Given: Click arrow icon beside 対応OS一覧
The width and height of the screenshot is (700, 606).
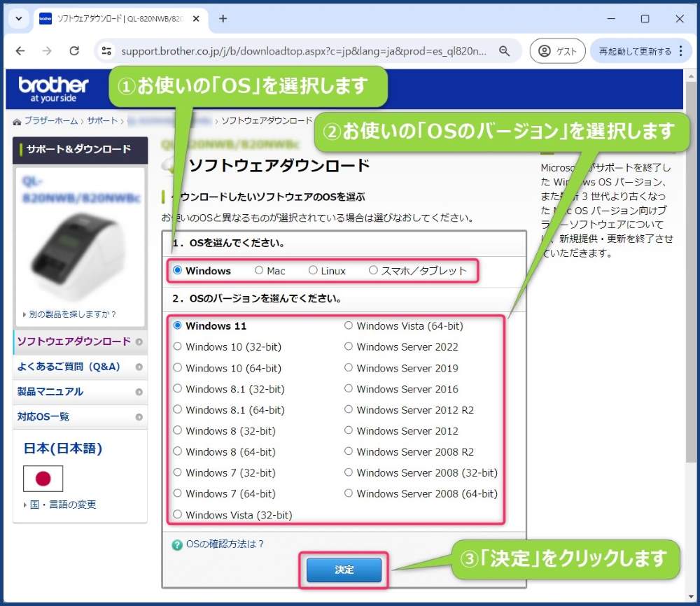Looking at the screenshot, I should coord(139,417).
